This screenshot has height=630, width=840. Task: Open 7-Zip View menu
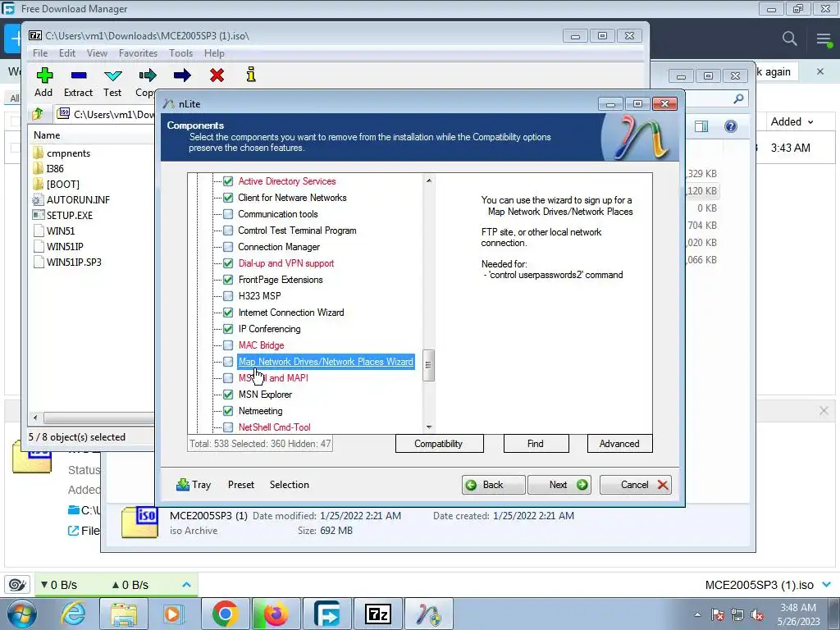[x=97, y=53]
